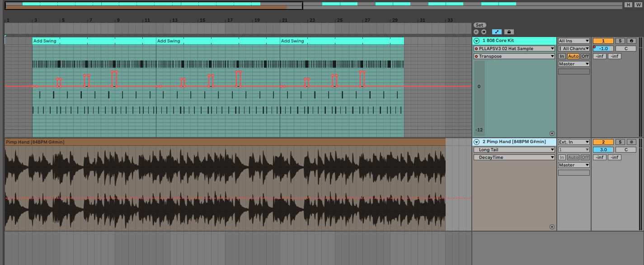
Task: Arm the Pimp Hand track for recording
Action: point(632,142)
